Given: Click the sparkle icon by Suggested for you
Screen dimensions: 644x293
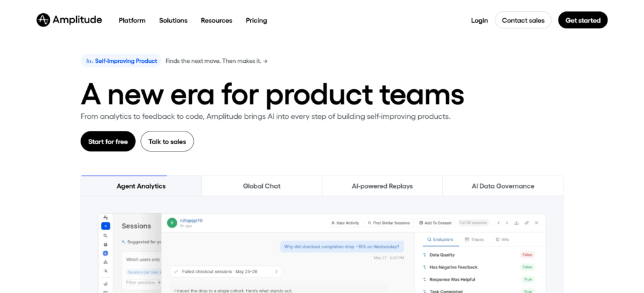Looking at the screenshot, I should coord(124,242).
